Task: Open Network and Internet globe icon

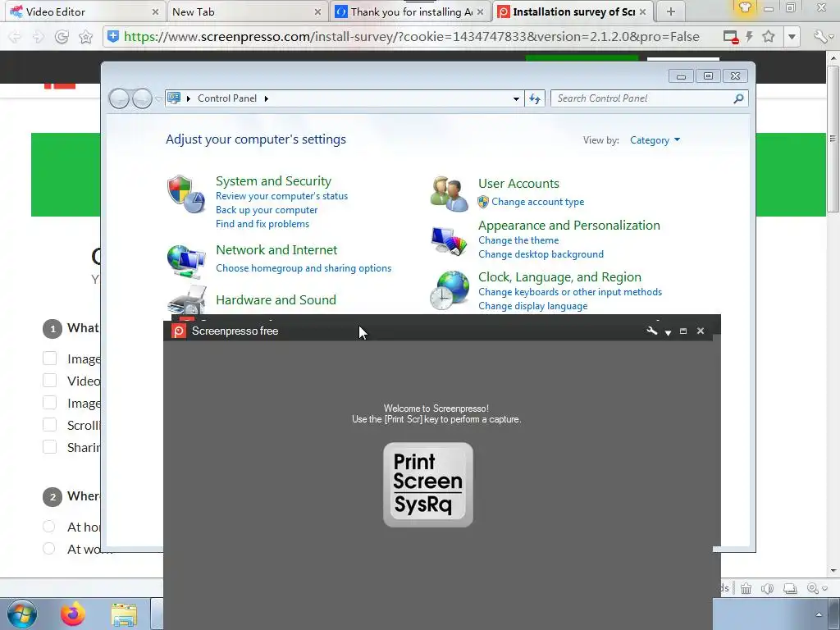Action: 186,261
